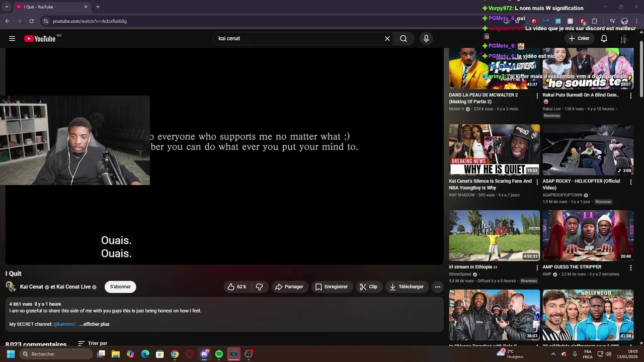644x362 pixels.
Task: Save video with Enregistrer button
Action: (332, 287)
